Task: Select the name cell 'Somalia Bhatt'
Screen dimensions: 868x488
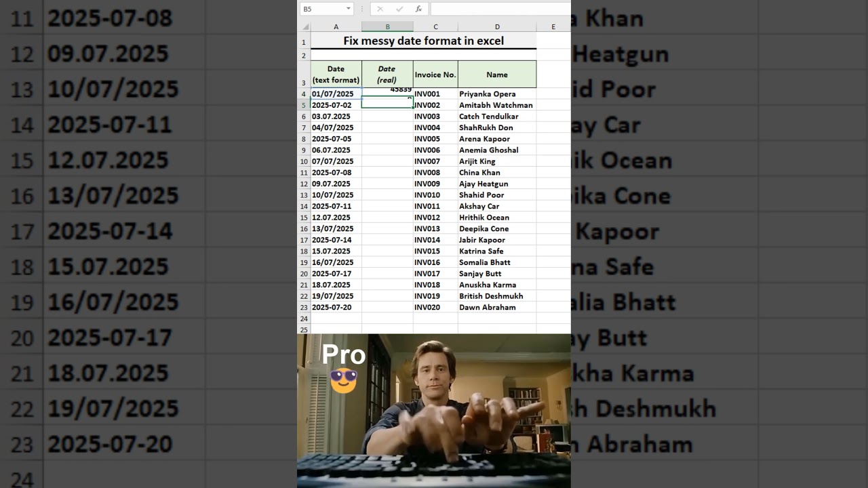Action: point(497,262)
